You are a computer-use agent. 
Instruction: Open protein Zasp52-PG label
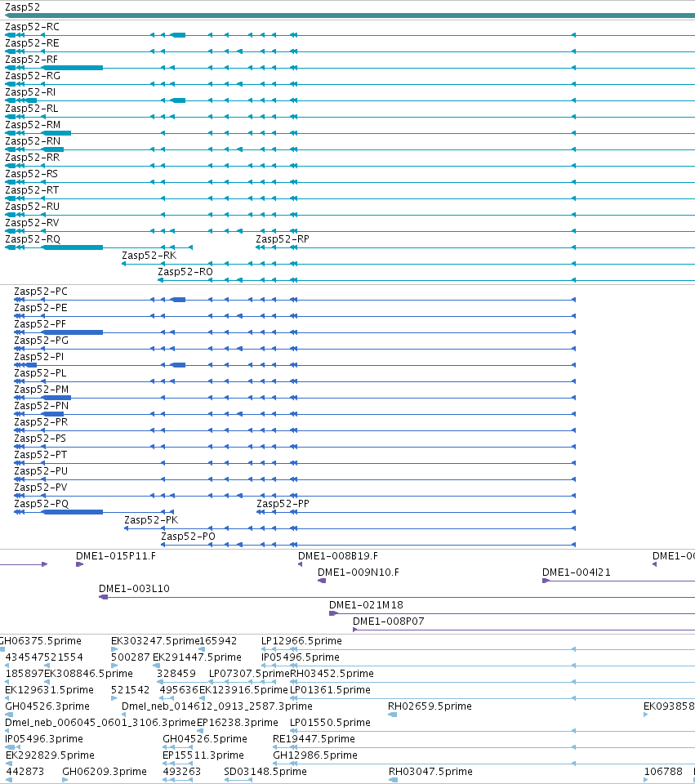42,341
